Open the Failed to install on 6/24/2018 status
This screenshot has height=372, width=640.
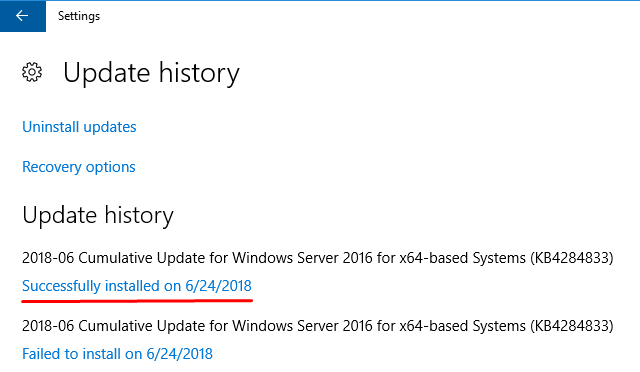point(117,354)
